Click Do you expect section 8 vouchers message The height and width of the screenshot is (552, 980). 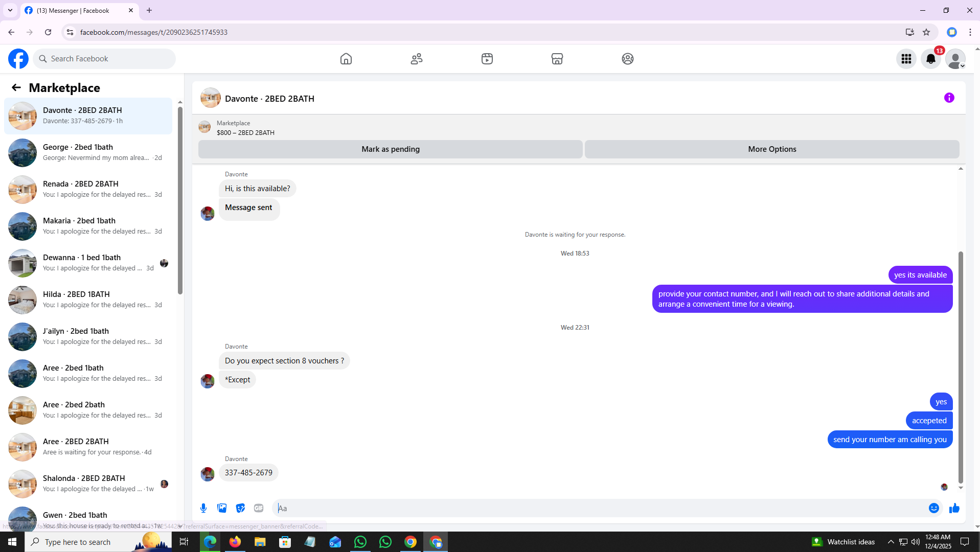[x=284, y=361]
